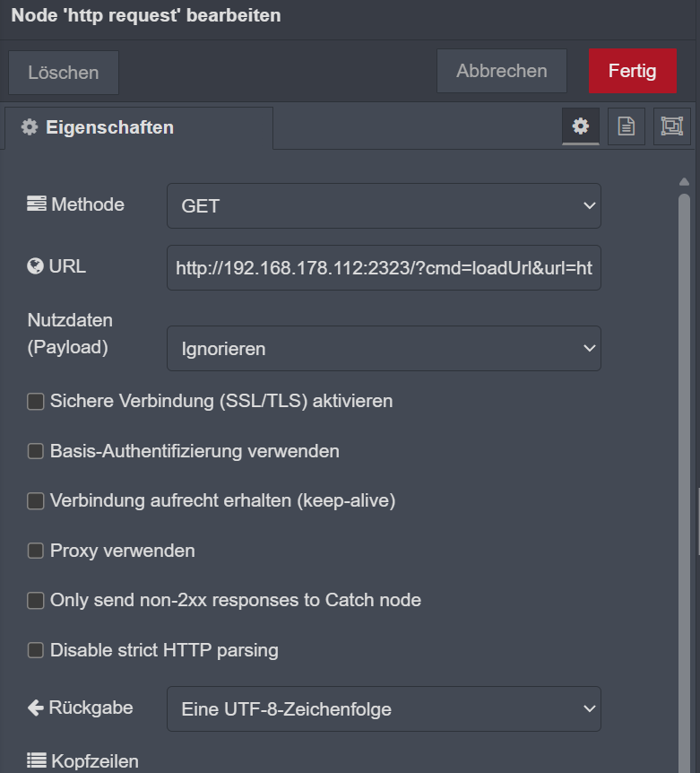The width and height of the screenshot is (700, 773).
Task: Expand Nutzdaten Ignorieren dropdown
Action: [384, 348]
